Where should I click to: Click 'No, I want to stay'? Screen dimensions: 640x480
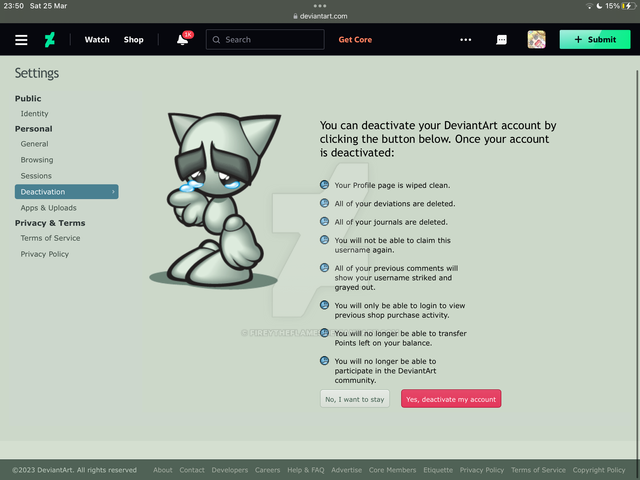tap(355, 399)
